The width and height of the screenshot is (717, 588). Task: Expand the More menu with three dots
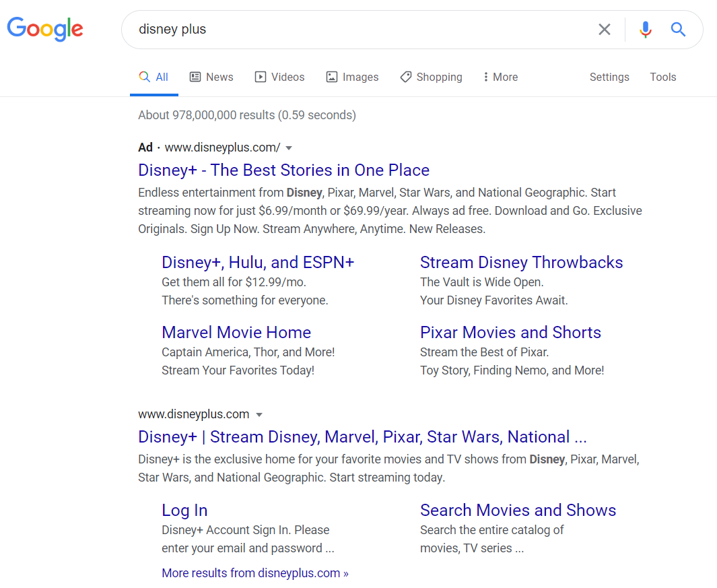500,77
